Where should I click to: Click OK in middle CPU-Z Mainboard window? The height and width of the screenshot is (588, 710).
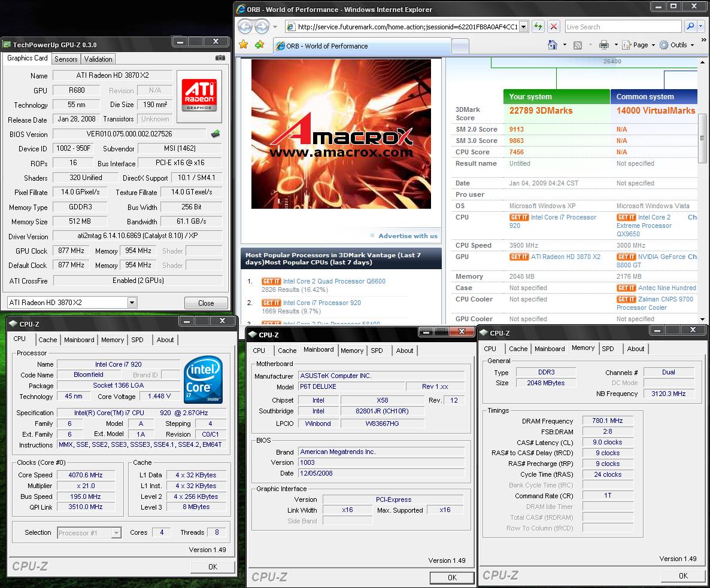[452, 578]
